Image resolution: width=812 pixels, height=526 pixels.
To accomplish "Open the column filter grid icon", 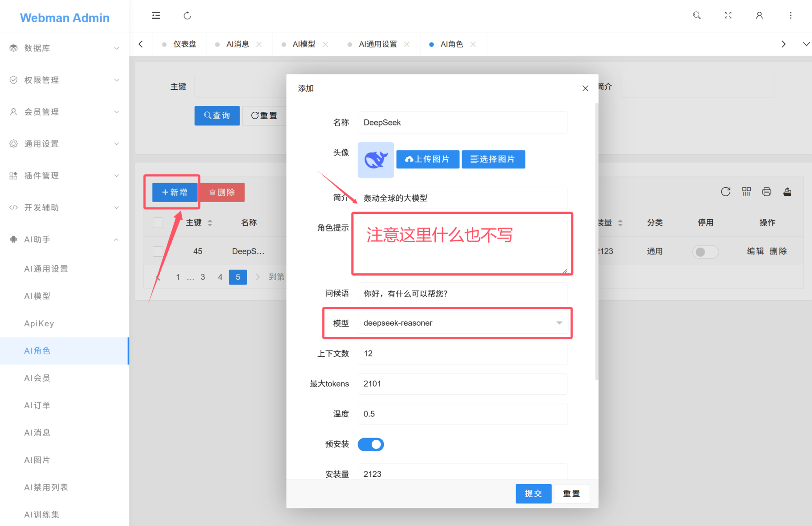I will coord(747,192).
